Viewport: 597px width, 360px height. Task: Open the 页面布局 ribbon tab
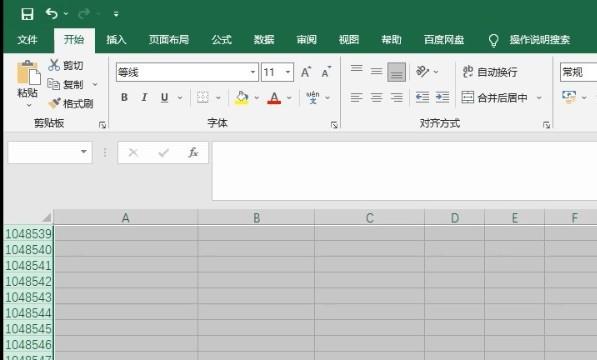coord(169,40)
